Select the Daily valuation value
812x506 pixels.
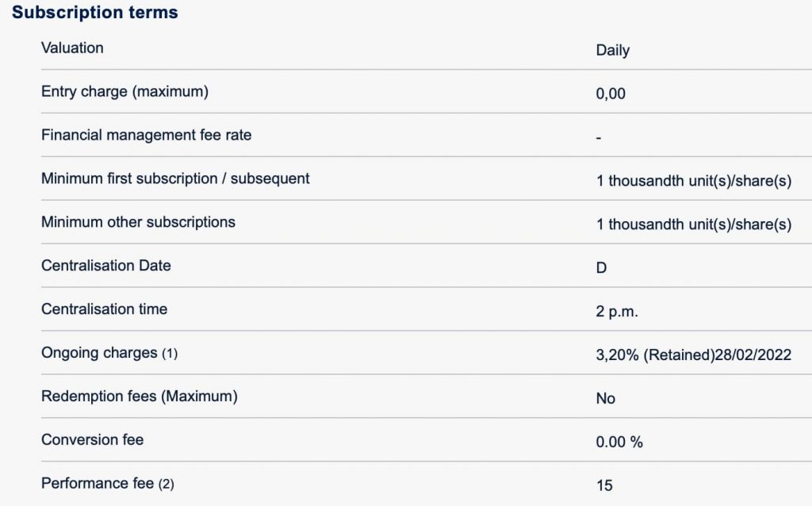(612, 50)
